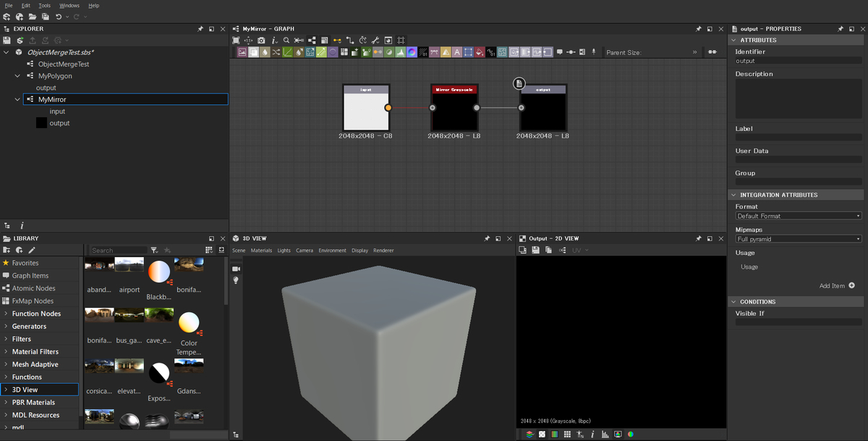
Task: Click the Library search field
Action: tap(119, 251)
